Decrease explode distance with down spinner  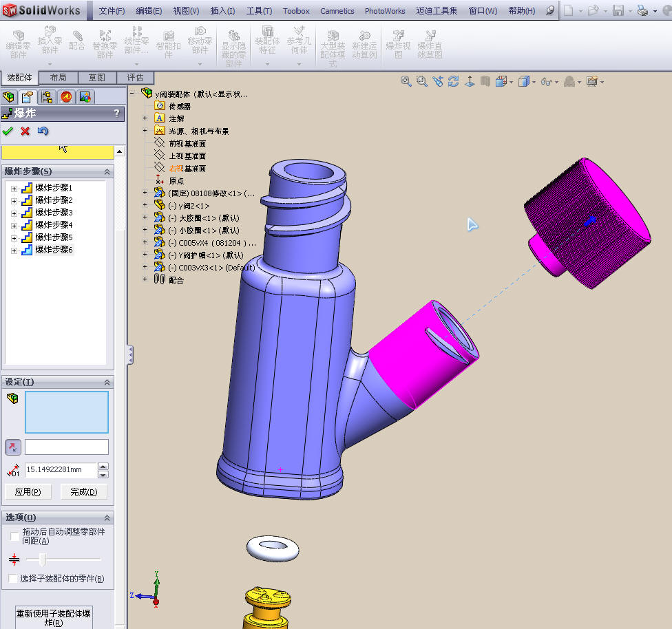[x=103, y=474]
